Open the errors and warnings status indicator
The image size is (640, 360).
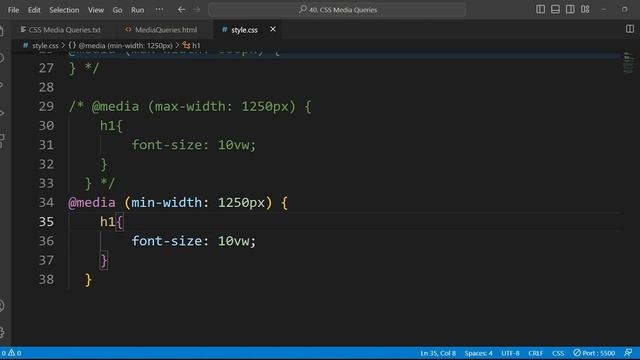[x=11, y=353]
